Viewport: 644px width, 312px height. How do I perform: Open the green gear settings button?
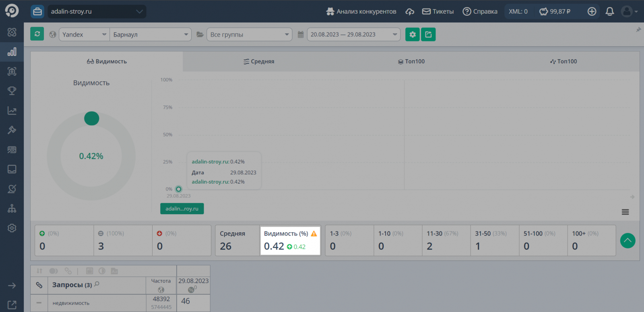pyautogui.click(x=413, y=34)
